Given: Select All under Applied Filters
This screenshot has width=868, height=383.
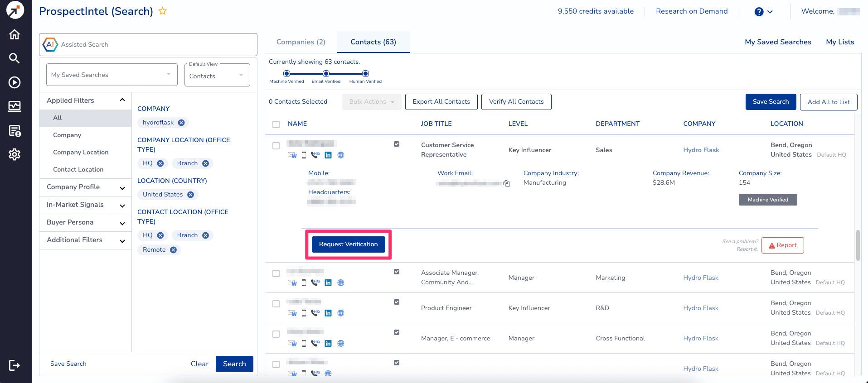Looking at the screenshot, I should [x=86, y=118].
